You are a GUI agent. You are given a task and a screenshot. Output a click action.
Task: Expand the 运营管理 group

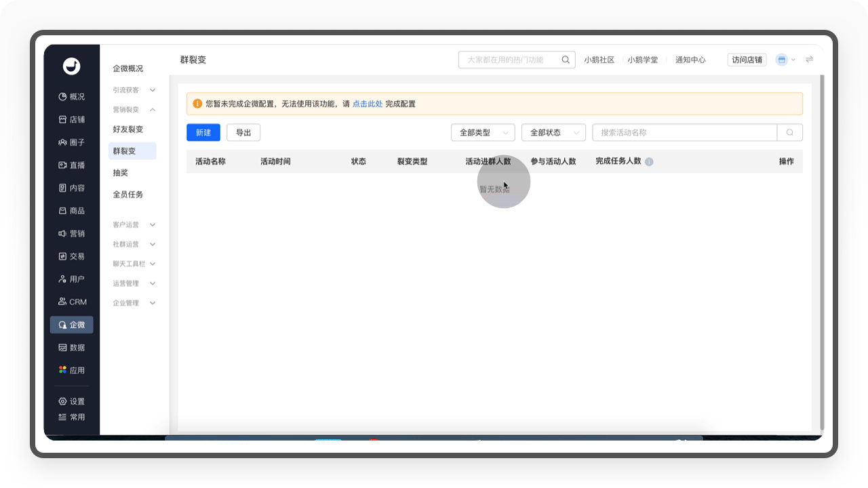(134, 284)
